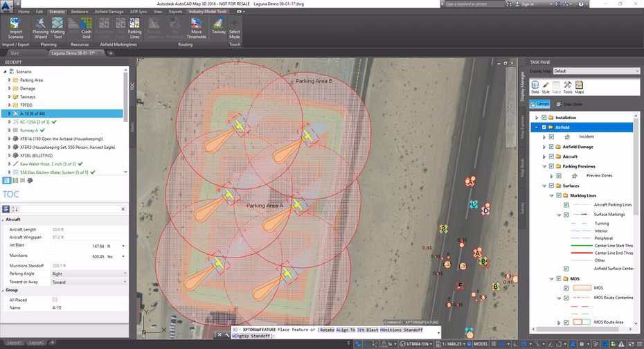Click the Help question mark icon in title bar
The image size is (644, 349).
581,3
